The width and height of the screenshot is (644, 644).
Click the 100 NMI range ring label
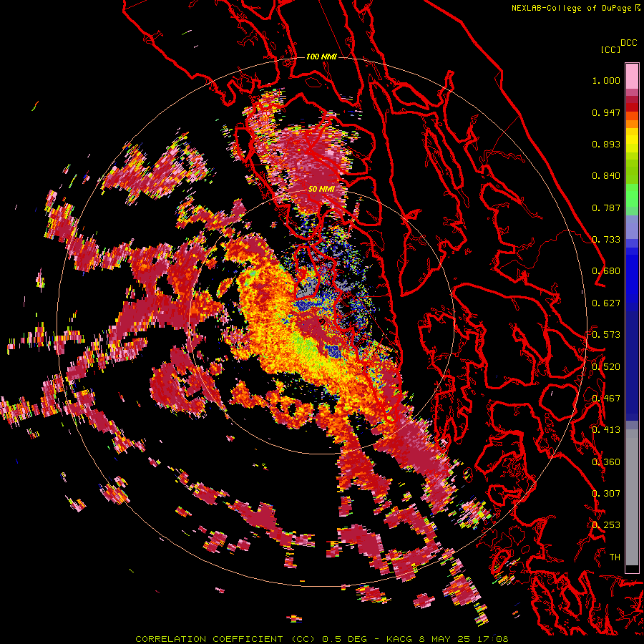321,57
